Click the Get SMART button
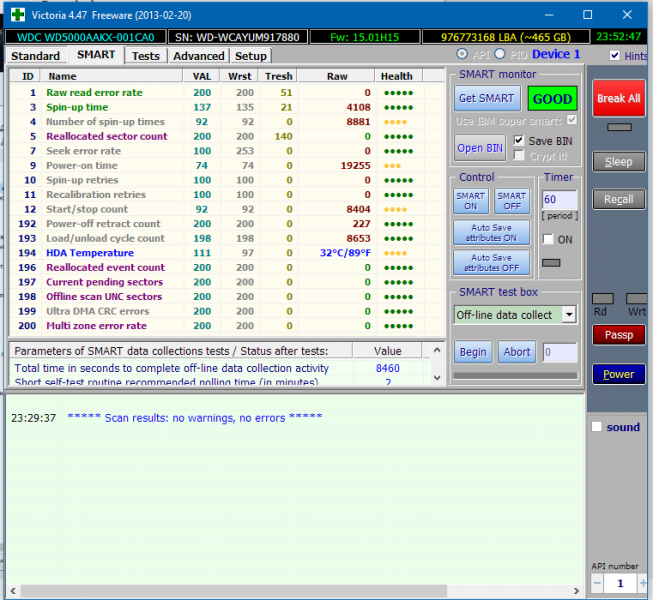 [x=487, y=98]
